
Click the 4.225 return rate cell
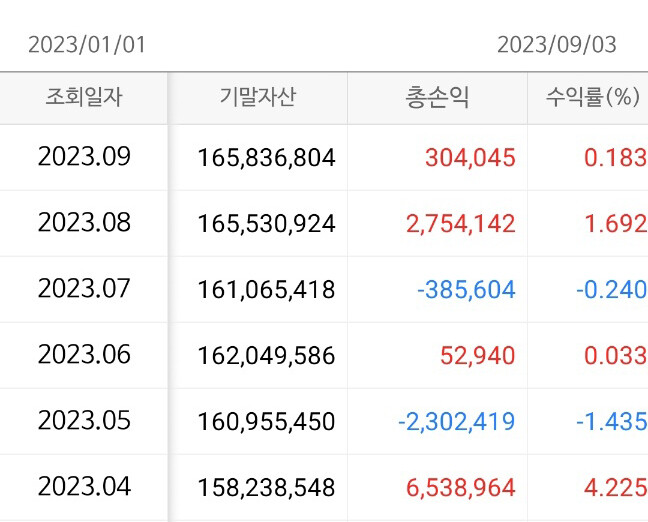tap(616, 488)
